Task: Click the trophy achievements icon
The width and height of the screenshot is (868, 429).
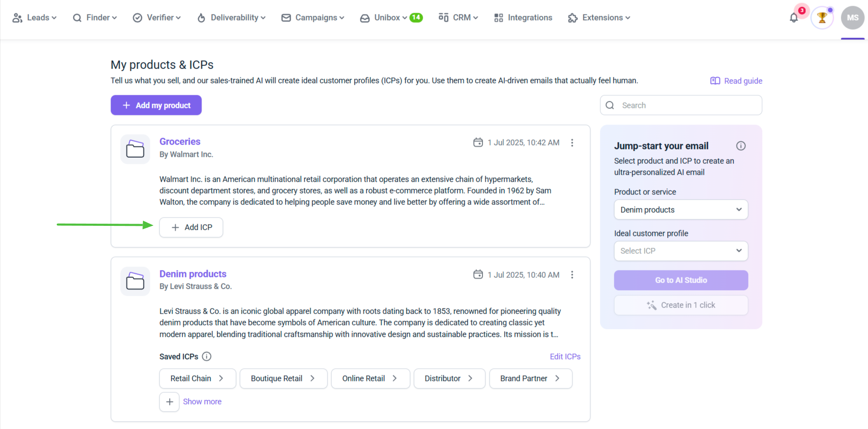Action: click(822, 18)
